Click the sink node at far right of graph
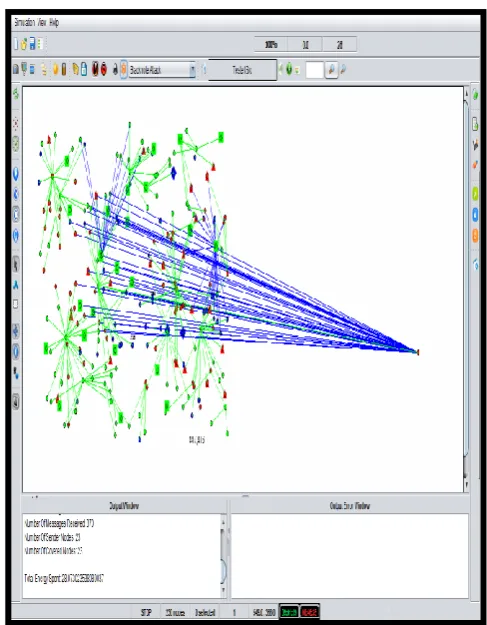 click(x=418, y=352)
